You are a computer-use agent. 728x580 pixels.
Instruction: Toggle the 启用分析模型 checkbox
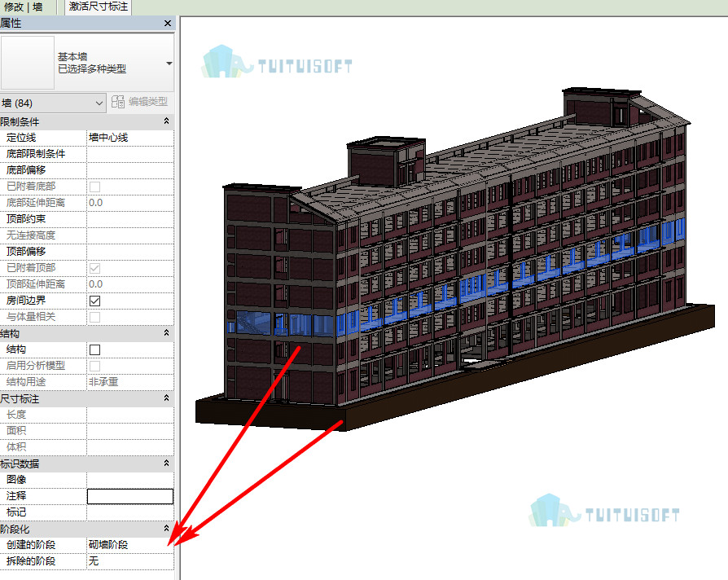tap(94, 366)
